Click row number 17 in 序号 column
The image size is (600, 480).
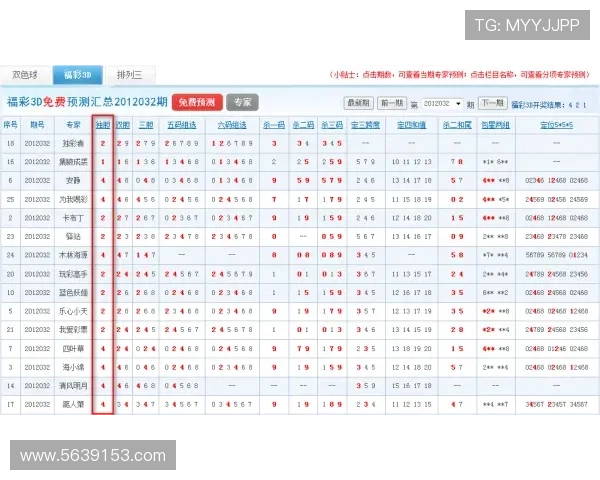click(10, 404)
